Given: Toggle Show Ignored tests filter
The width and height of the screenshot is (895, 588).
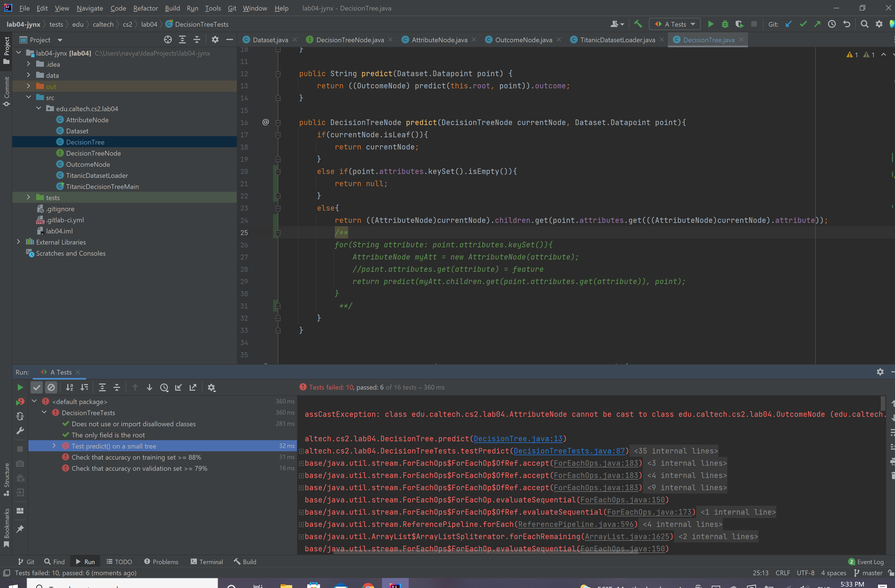Looking at the screenshot, I should 51,387.
